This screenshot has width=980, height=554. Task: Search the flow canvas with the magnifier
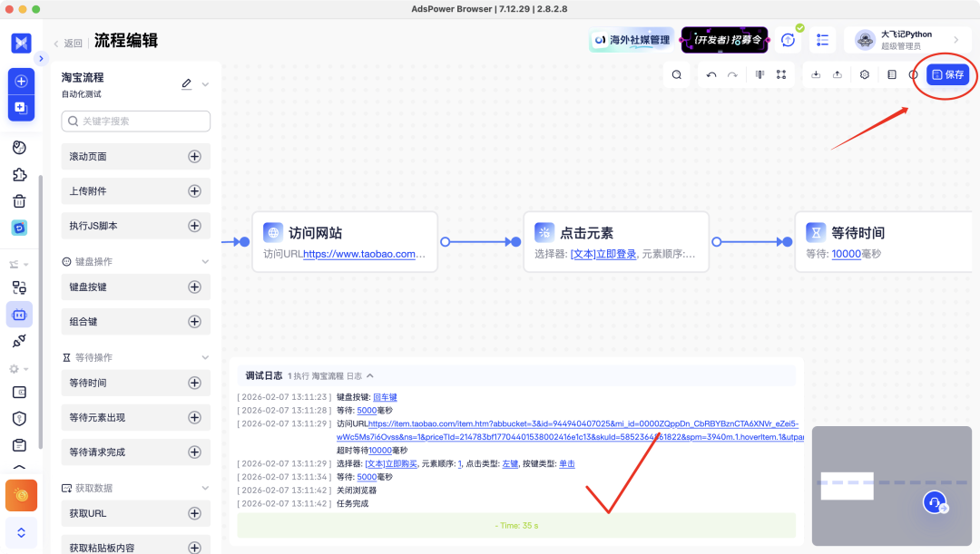point(676,75)
